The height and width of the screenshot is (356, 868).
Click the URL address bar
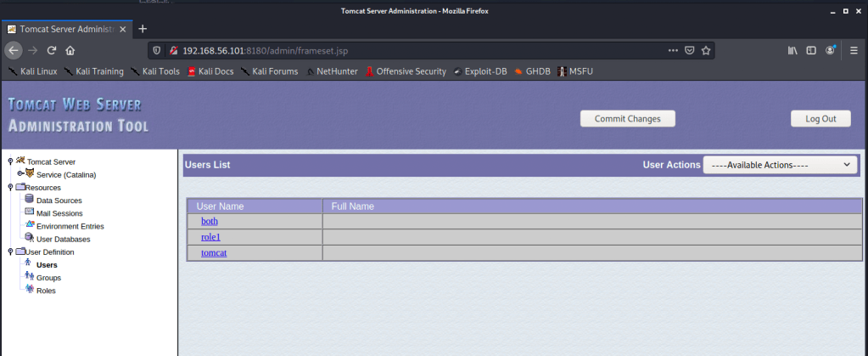click(x=407, y=50)
